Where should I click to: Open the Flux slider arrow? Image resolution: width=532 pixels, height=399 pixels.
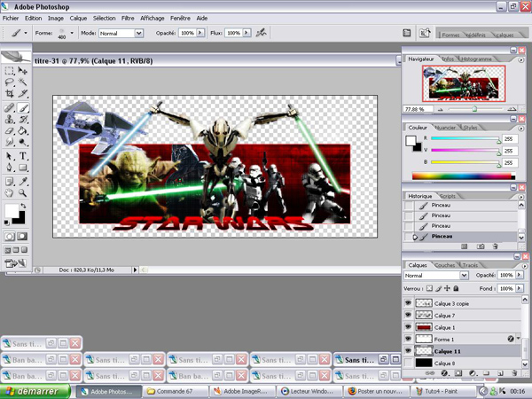[246, 33]
